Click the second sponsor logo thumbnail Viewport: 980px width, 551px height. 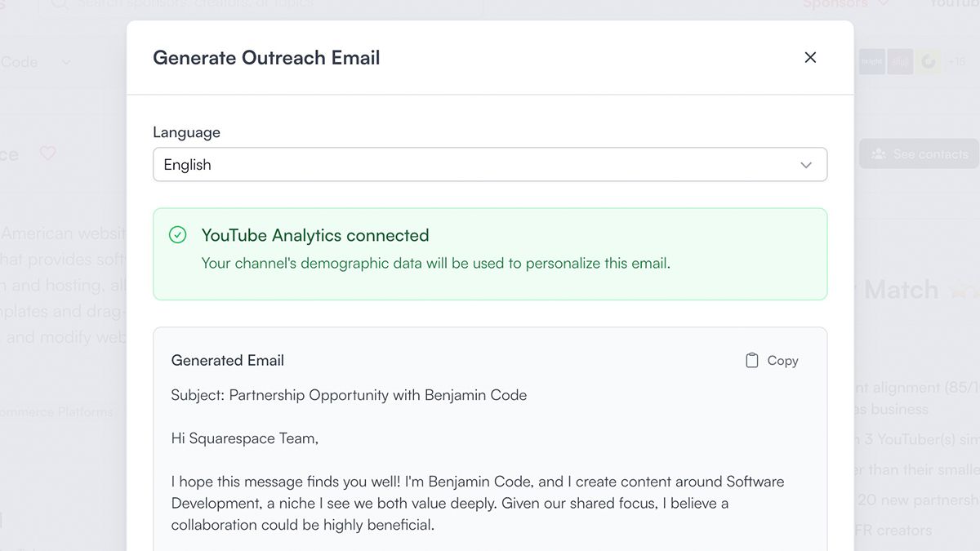point(899,61)
